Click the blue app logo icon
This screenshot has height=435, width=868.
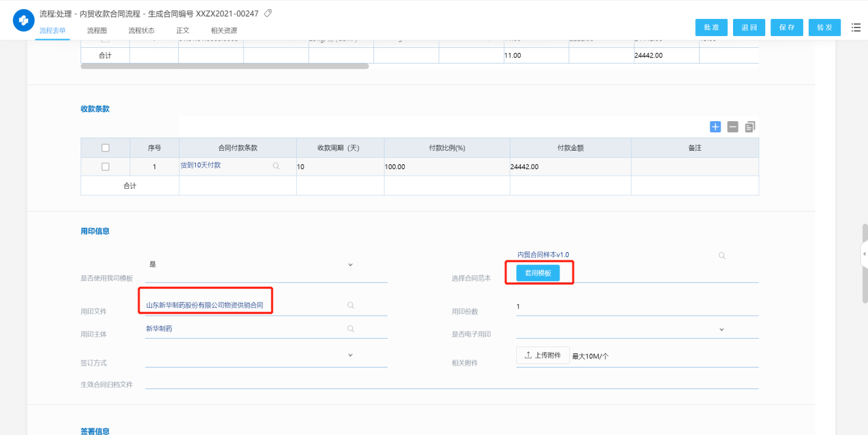pyautogui.click(x=24, y=20)
